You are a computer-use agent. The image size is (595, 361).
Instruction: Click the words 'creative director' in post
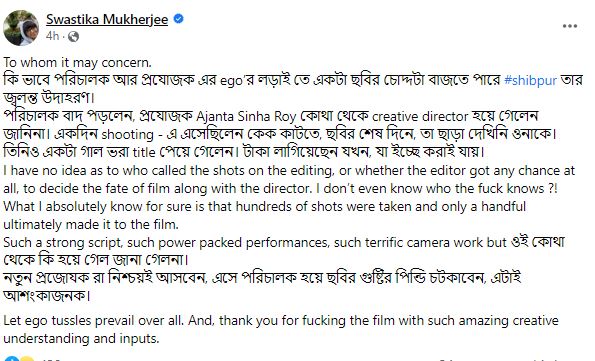pyautogui.click(x=420, y=117)
